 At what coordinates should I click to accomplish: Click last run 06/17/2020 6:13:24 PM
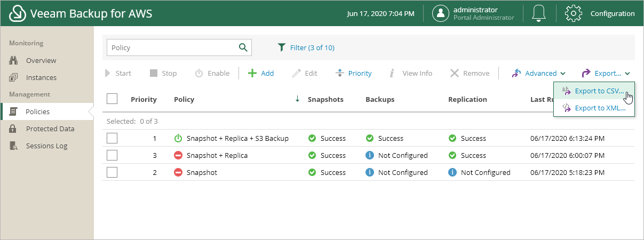[x=567, y=138]
